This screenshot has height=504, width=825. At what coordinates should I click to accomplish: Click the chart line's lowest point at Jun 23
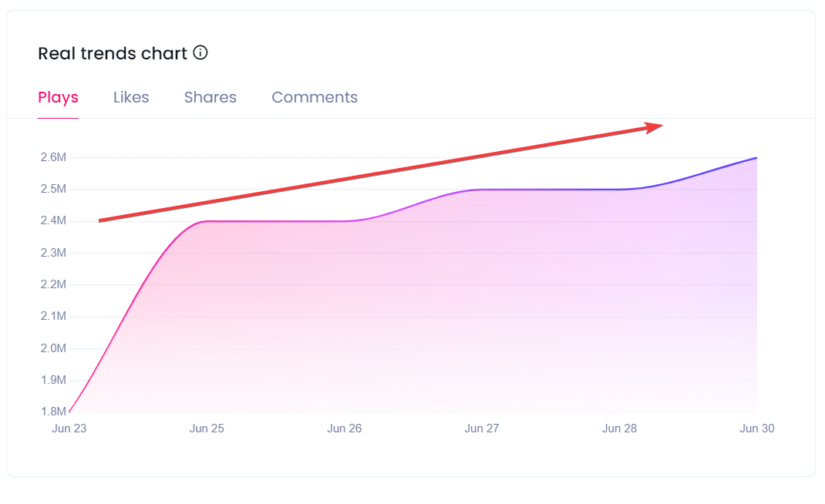(69, 412)
